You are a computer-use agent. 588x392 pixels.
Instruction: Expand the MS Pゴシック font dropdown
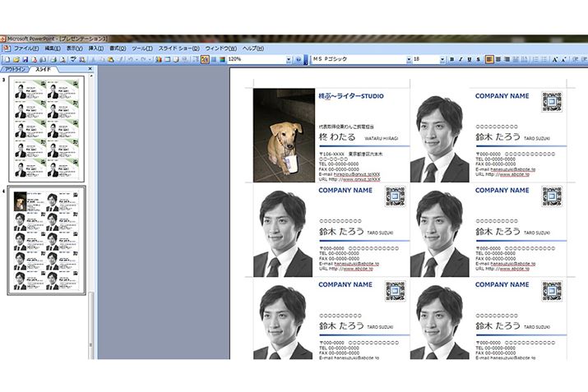pos(407,60)
